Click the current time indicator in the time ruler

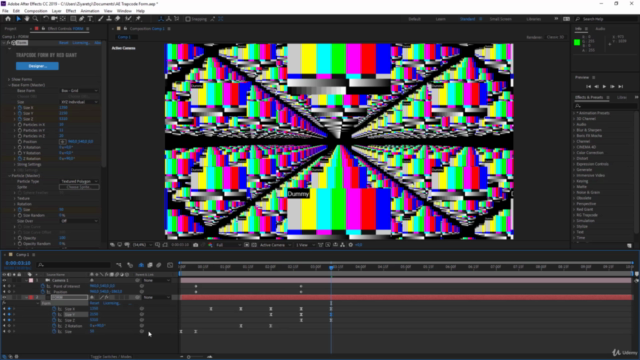pos(331,267)
